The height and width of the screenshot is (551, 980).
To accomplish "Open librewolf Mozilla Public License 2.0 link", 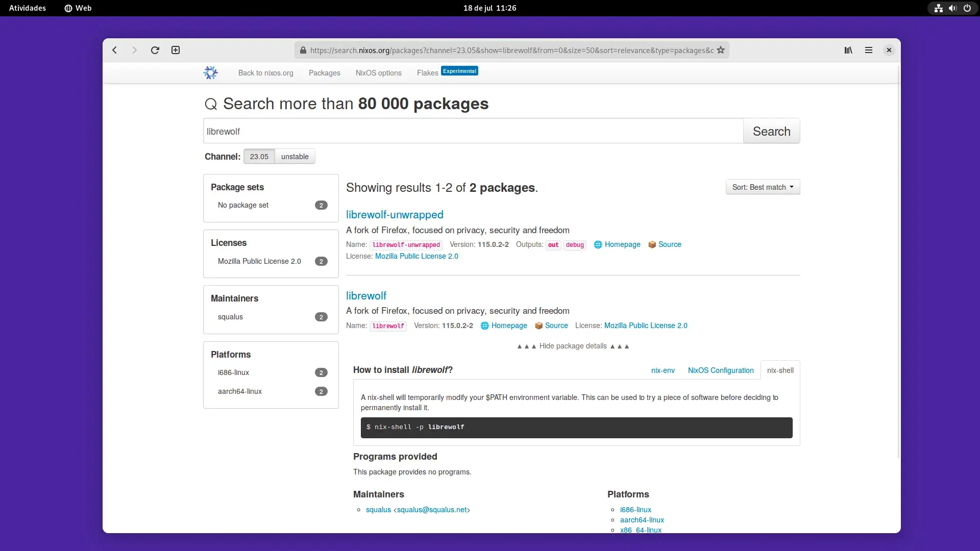I will click(x=646, y=325).
